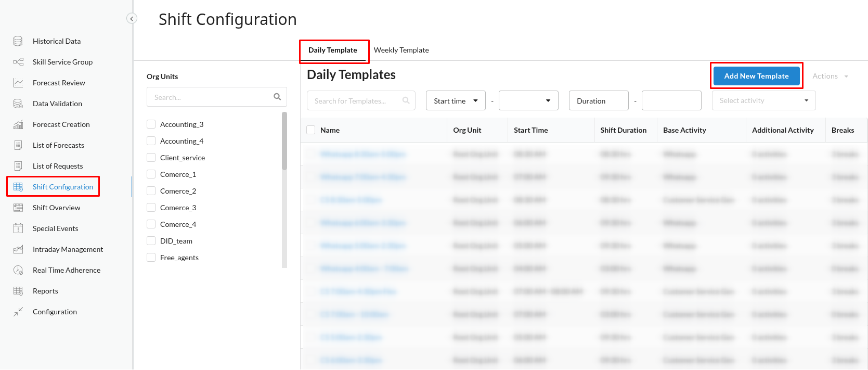Click the Shift Overview icon in sidebar
The width and height of the screenshot is (868, 370).
pos(18,208)
